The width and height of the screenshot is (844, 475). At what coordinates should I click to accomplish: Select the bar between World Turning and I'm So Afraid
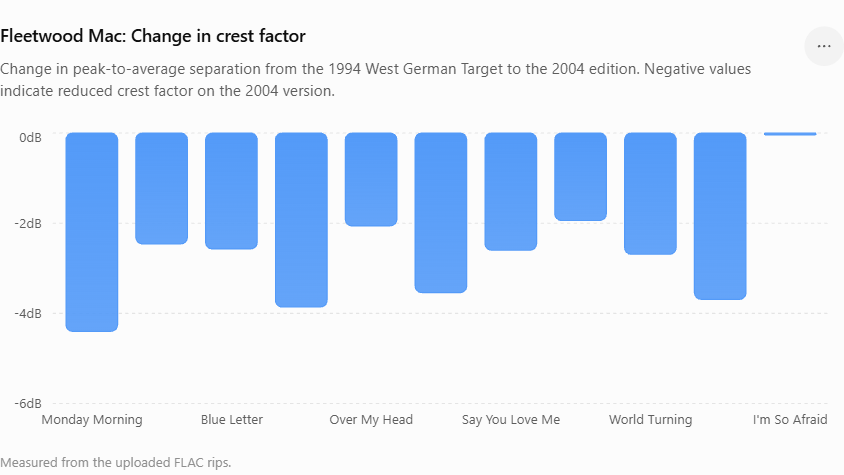[x=720, y=216]
